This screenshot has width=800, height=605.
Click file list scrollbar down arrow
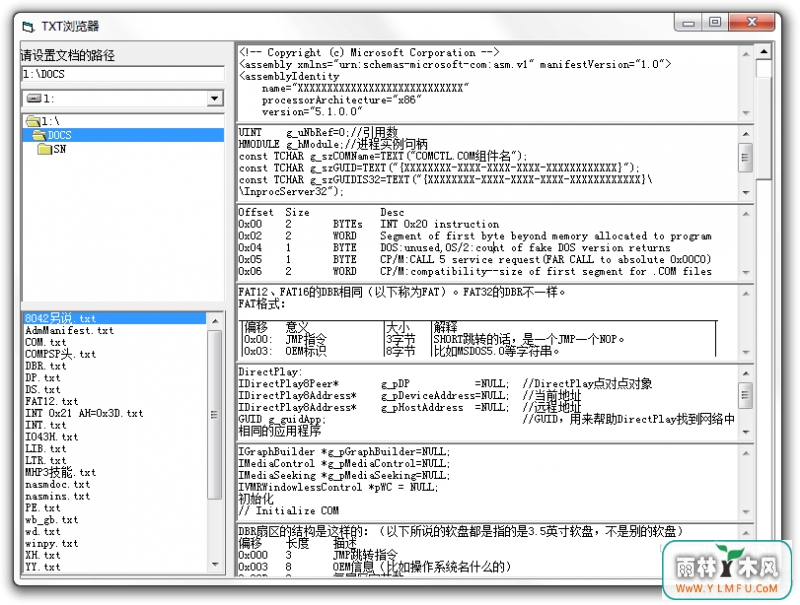coord(215,564)
